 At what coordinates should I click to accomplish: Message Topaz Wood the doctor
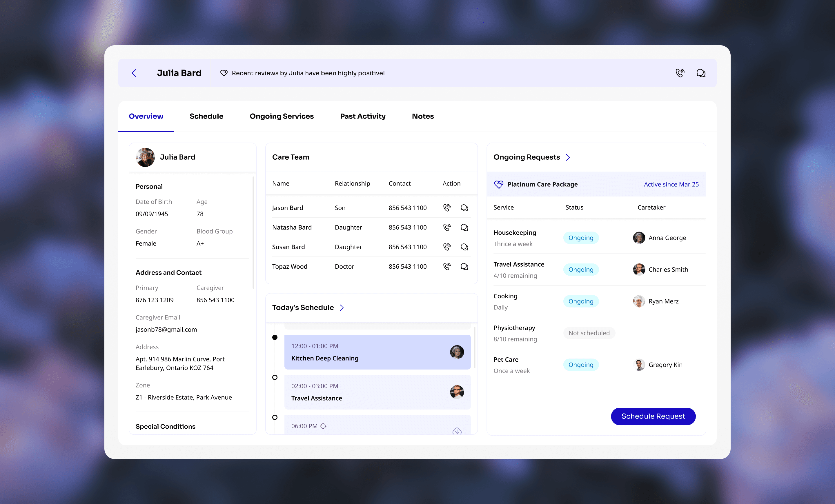coord(464,267)
